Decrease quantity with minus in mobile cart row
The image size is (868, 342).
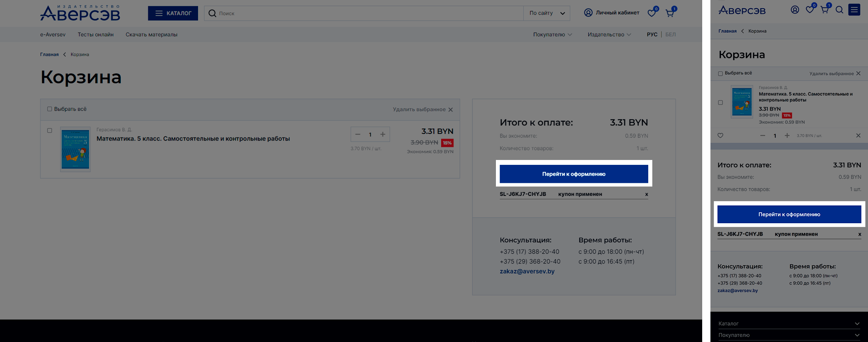[763, 135]
